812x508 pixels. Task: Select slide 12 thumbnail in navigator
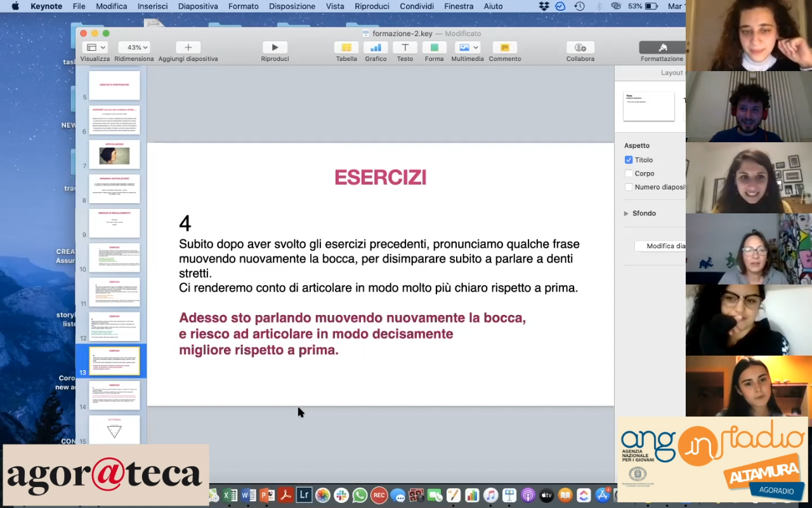[x=114, y=326]
